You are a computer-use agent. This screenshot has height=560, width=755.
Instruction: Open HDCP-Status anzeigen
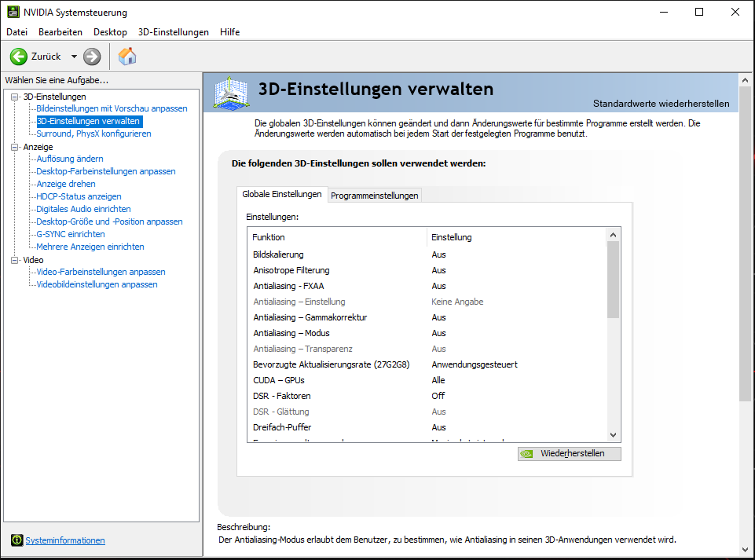[79, 196]
